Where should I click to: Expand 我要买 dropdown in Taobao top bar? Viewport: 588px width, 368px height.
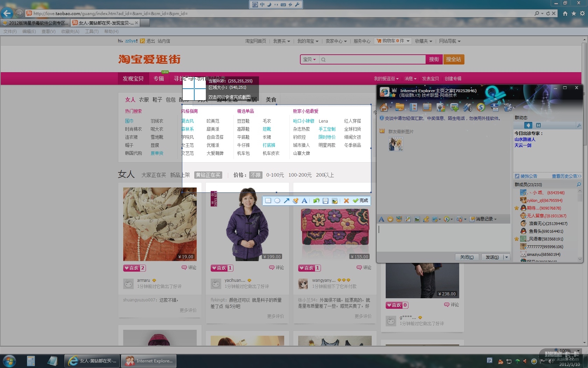pos(281,41)
